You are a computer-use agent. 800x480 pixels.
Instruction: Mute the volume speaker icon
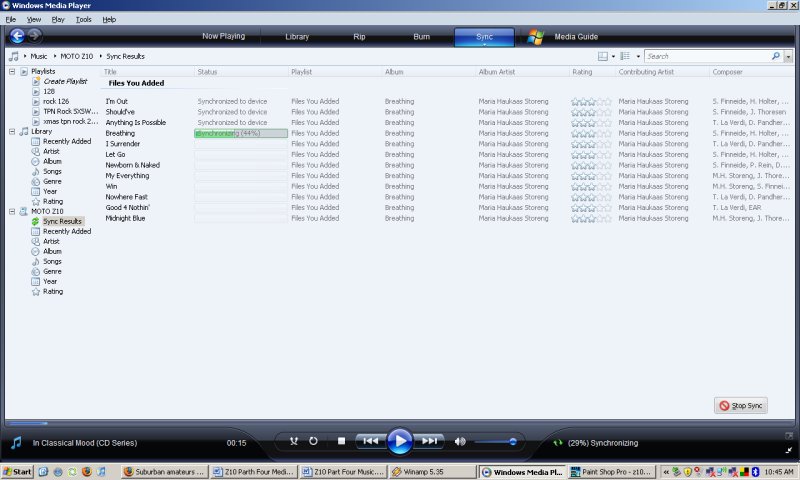click(460, 441)
